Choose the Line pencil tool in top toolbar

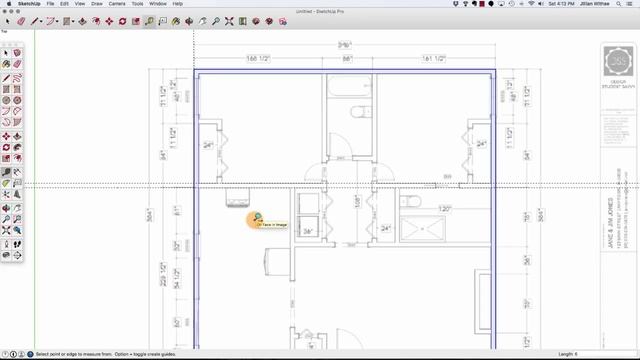pos(35,21)
